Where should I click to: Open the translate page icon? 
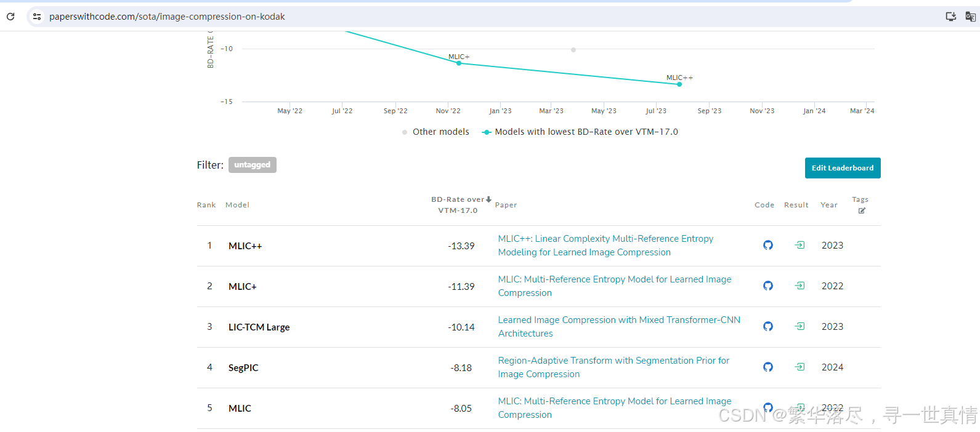click(x=970, y=17)
